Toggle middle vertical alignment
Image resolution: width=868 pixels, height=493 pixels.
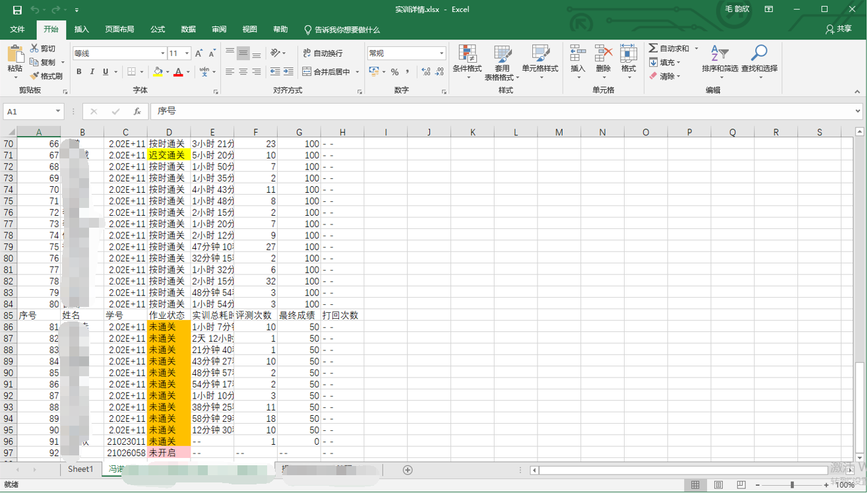pyautogui.click(x=243, y=53)
